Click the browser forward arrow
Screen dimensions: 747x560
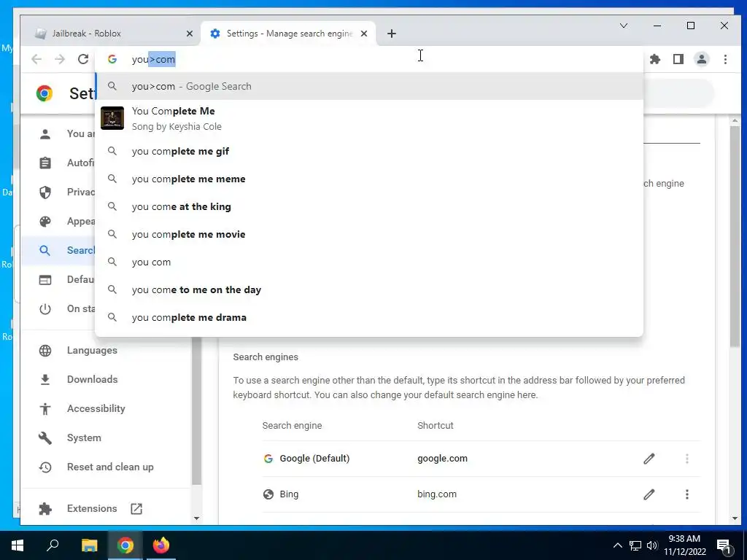pyautogui.click(x=60, y=59)
